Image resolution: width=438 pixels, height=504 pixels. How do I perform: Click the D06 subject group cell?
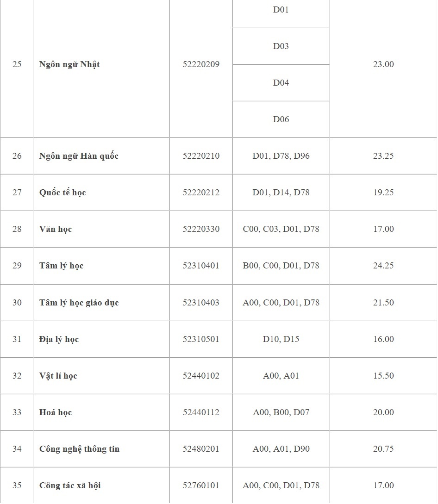click(281, 119)
